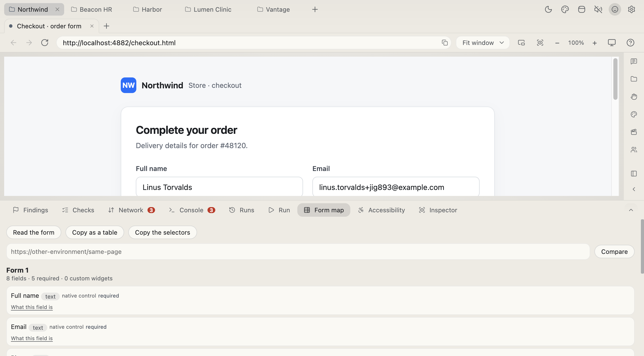Open the Fit window dropdown

click(x=483, y=43)
